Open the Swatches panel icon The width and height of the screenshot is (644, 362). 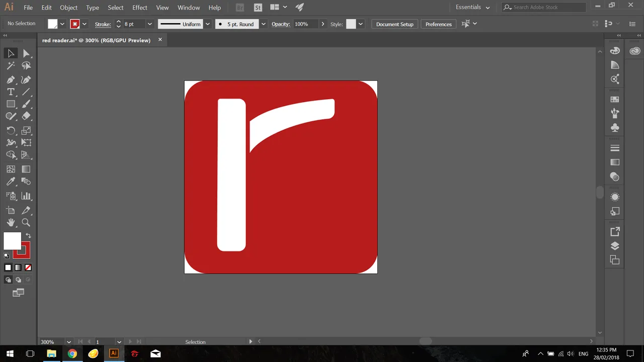(x=614, y=100)
